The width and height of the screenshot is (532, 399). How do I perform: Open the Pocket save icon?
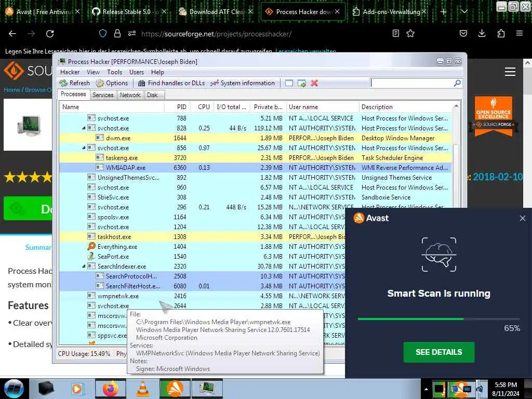[x=463, y=33]
